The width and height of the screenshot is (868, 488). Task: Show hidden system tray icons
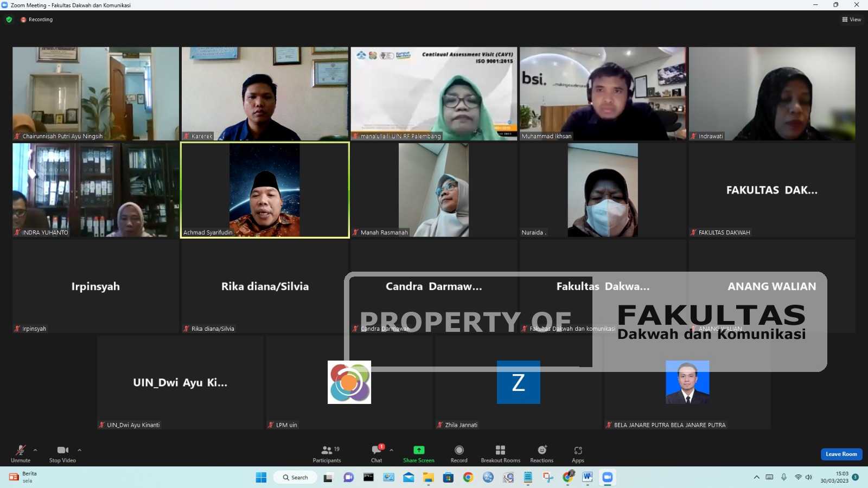(x=756, y=477)
